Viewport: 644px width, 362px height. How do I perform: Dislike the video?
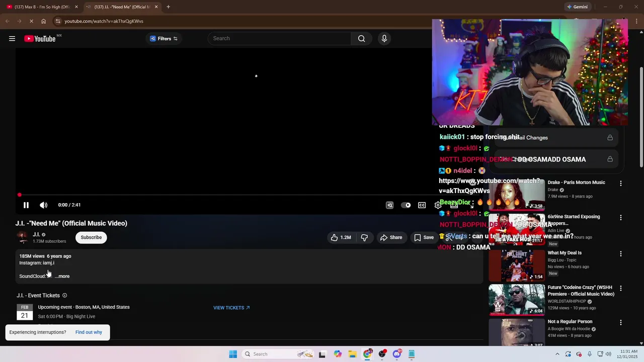coord(364,237)
